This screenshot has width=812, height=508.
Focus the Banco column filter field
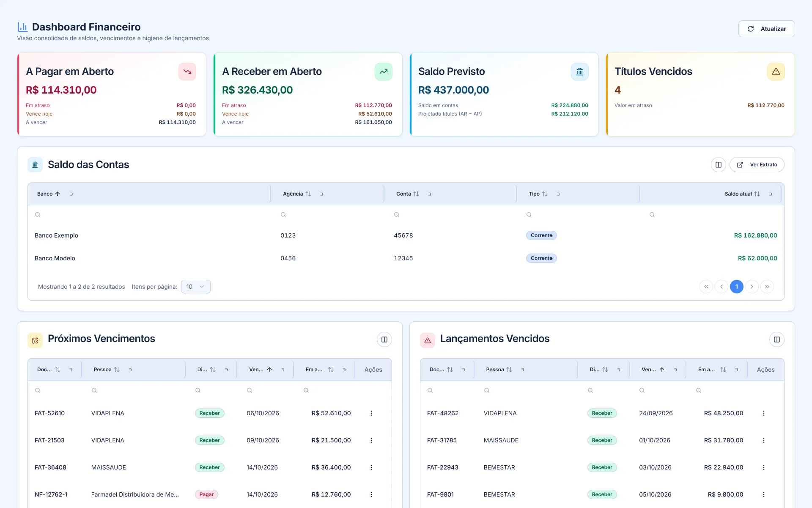150,215
